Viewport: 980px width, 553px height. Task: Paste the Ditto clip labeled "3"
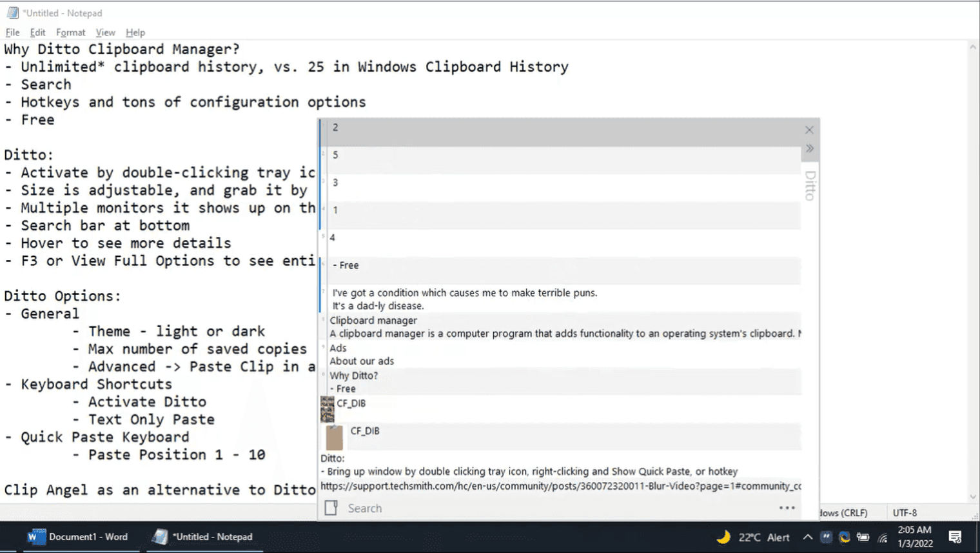pos(561,188)
